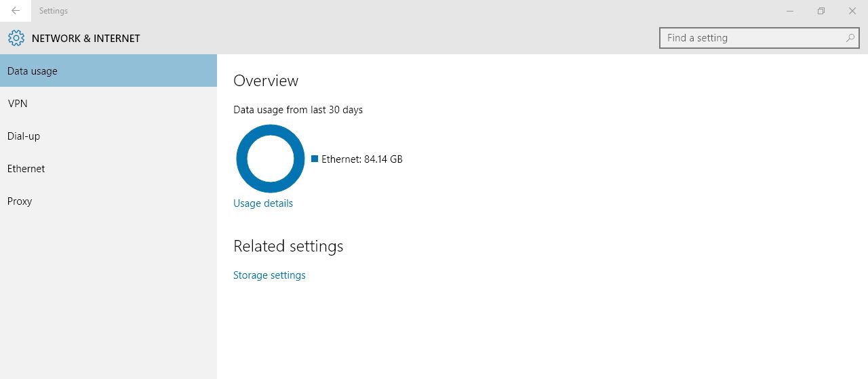Image resolution: width=868 pixels, height=379 pixels.
Task: Restore down the Settings window
Action: 821,11
